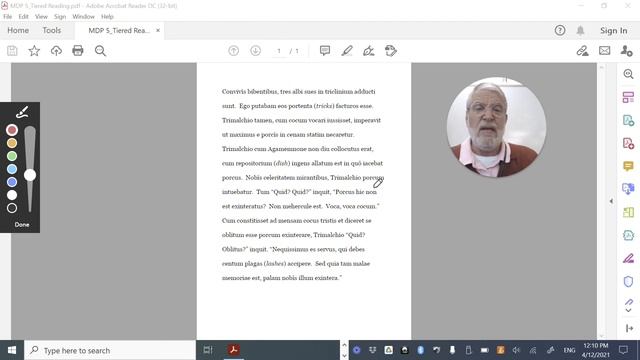The width and height of the screenshot is (640, 360).
Task: Switch to the Tools tab
Action: pyautogui.click(x=51, y=31)
